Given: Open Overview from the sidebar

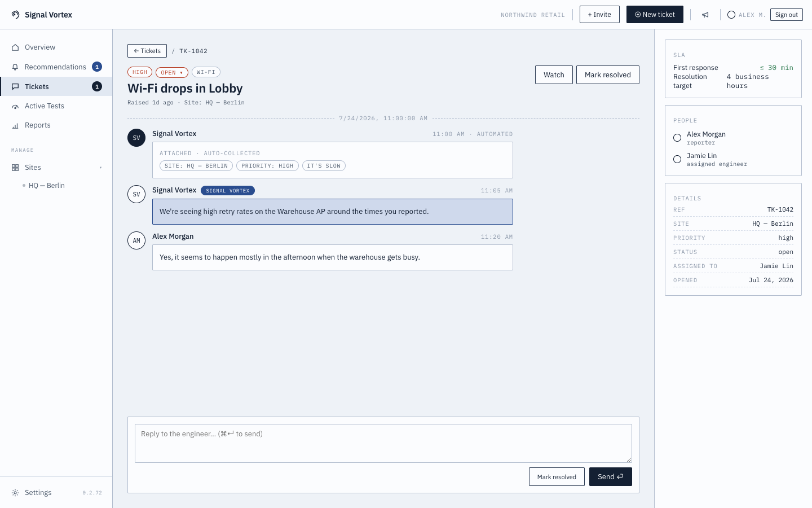Looking at the screenshot, I should (x=56, y=47).
